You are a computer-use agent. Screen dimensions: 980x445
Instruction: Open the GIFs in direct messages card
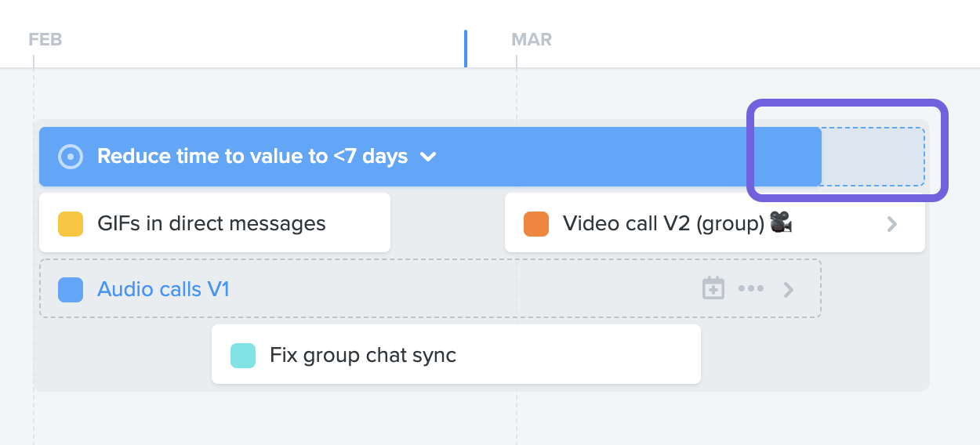point(215,222)
